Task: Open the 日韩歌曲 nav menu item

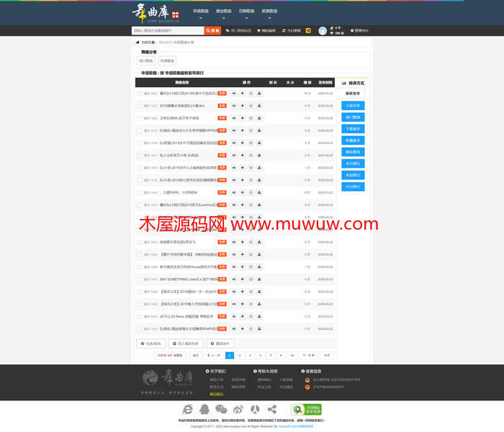Action: pyautogui.click(x=246, y=12)
